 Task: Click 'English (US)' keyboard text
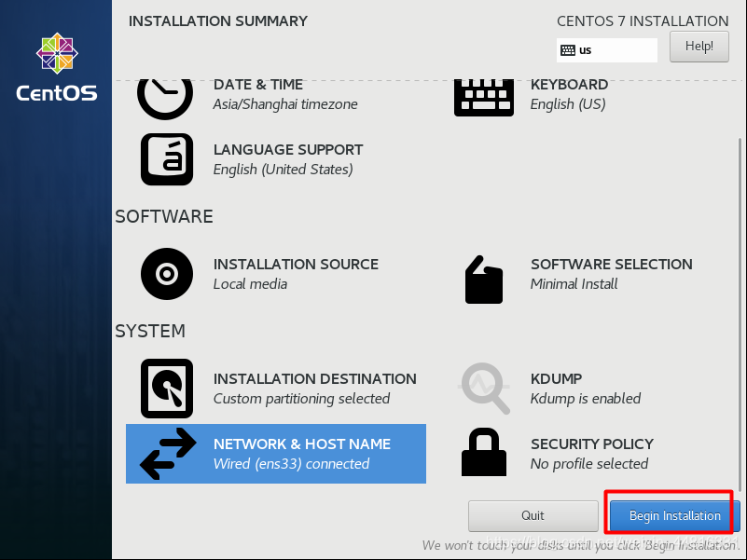(x=568, y=104)
